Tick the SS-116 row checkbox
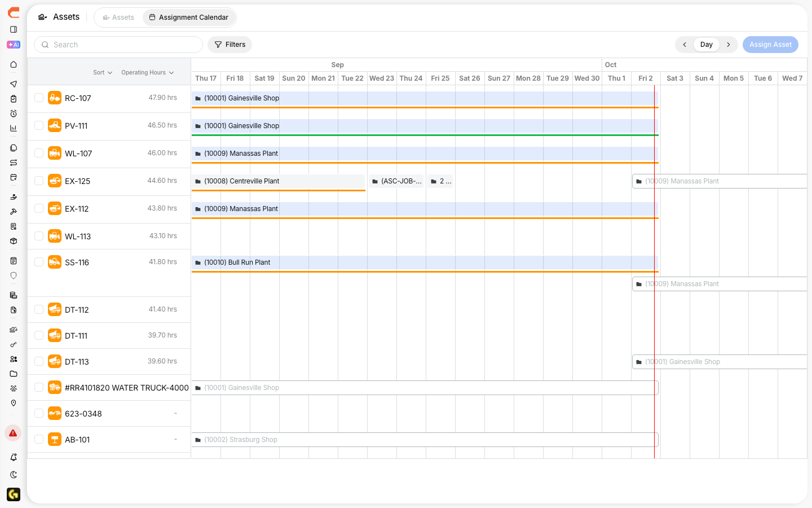Screen dimensions: 812x508 pos(39,262)
